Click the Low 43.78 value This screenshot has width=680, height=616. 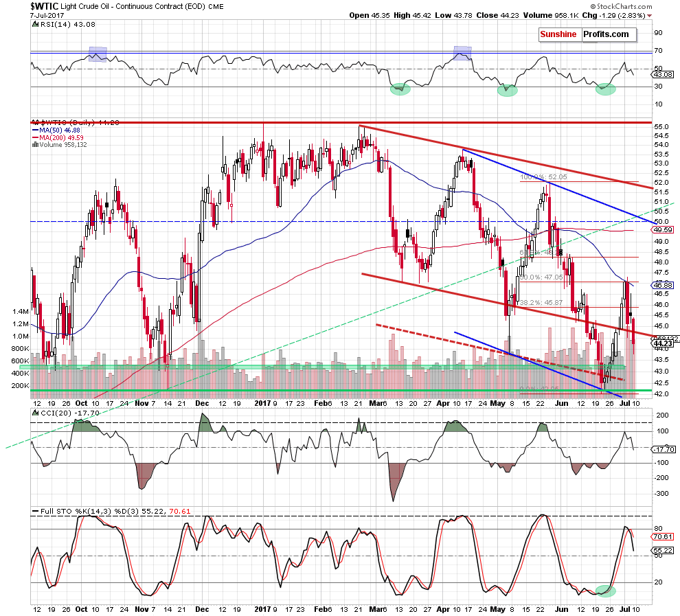[x=453, y=15]
